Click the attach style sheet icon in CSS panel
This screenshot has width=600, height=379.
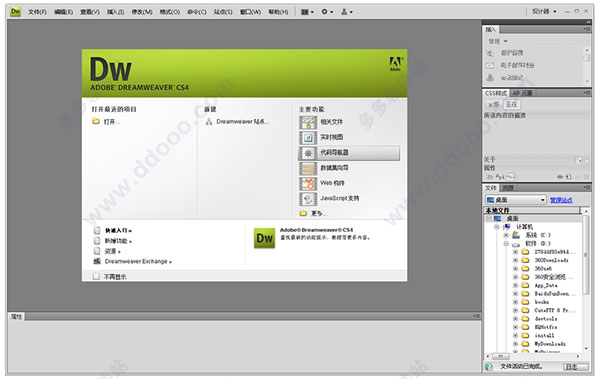click(560, 177)
